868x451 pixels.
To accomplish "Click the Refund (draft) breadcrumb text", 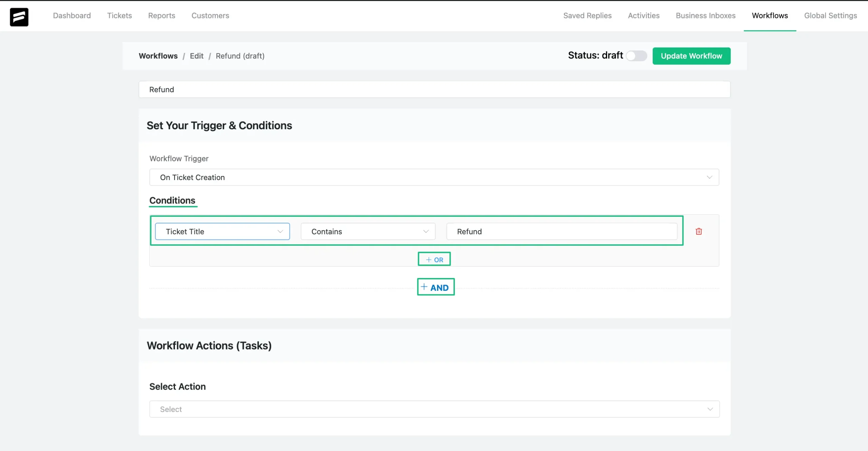I will [x=240, y=56].
